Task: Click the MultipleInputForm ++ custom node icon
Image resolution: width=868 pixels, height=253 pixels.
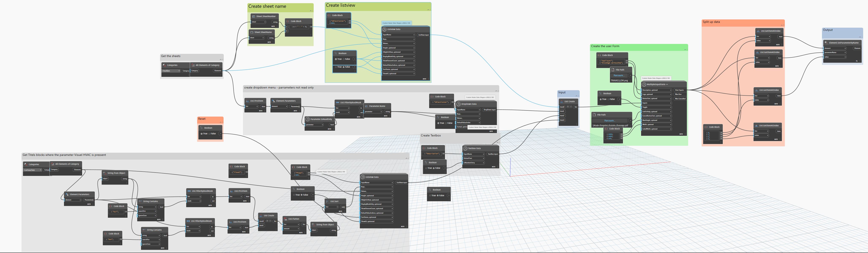Action: (644, 84)
